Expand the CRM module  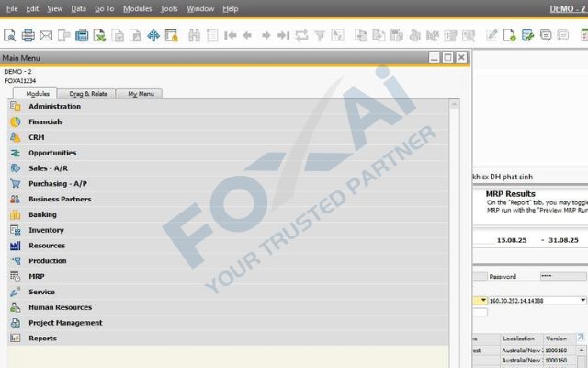click(228, 137)
